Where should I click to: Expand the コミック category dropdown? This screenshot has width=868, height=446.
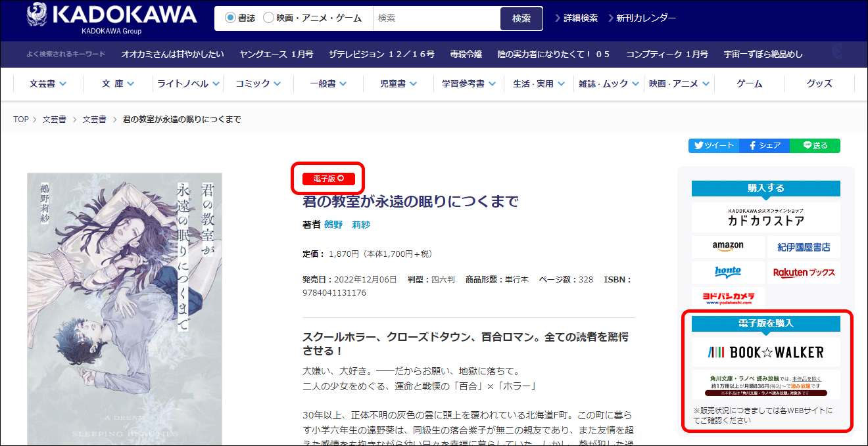(x=258, y=83)
